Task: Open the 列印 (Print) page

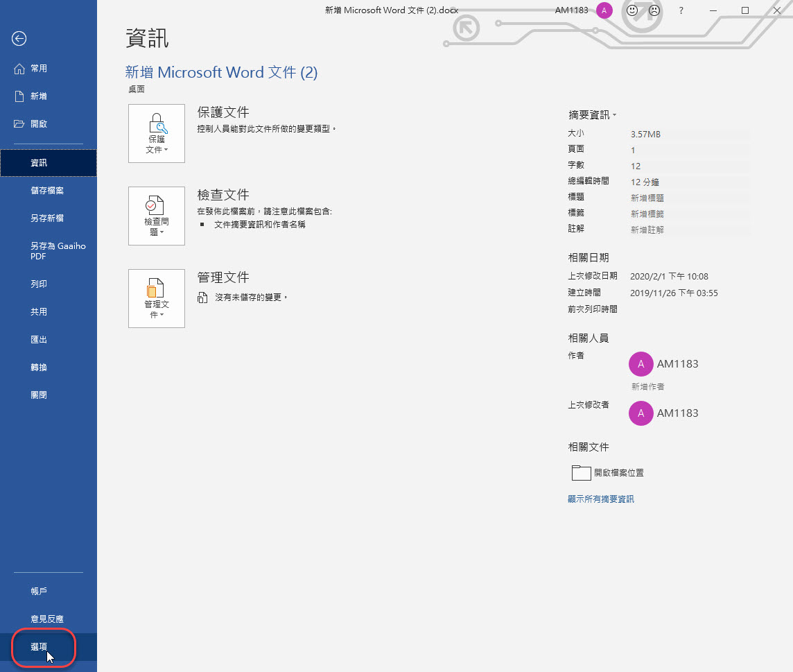Action: tap(49, 284)
